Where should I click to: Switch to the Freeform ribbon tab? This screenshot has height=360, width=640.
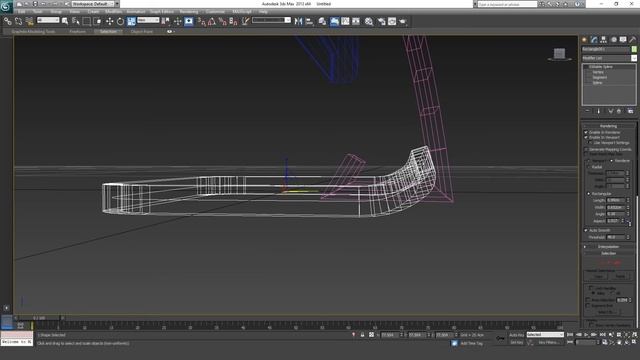coord(78,31)
